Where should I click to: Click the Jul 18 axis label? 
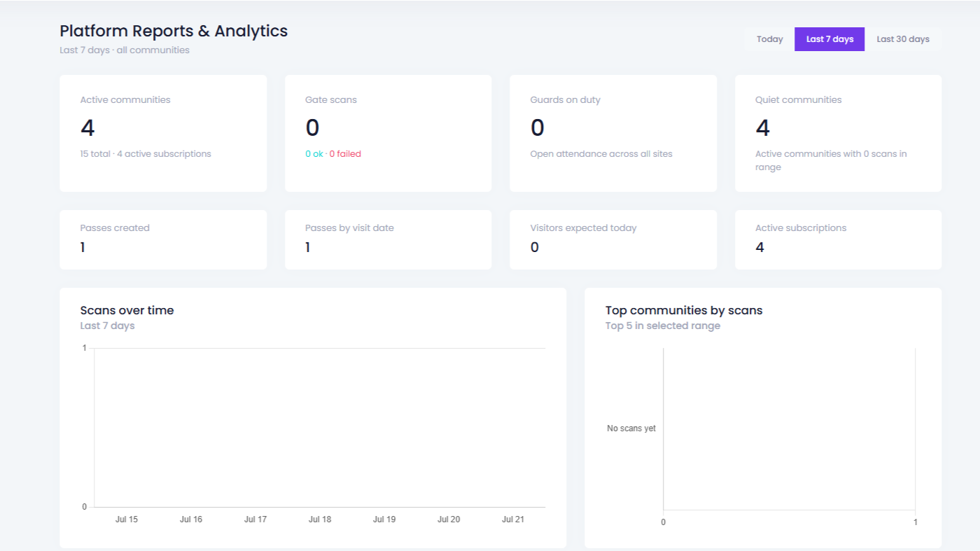(x=320, y=519)
